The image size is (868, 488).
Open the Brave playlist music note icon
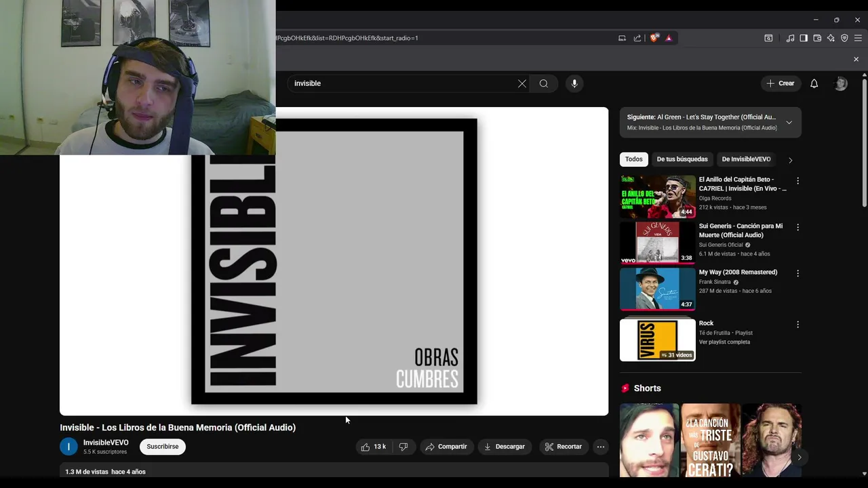tap(790, 38)
